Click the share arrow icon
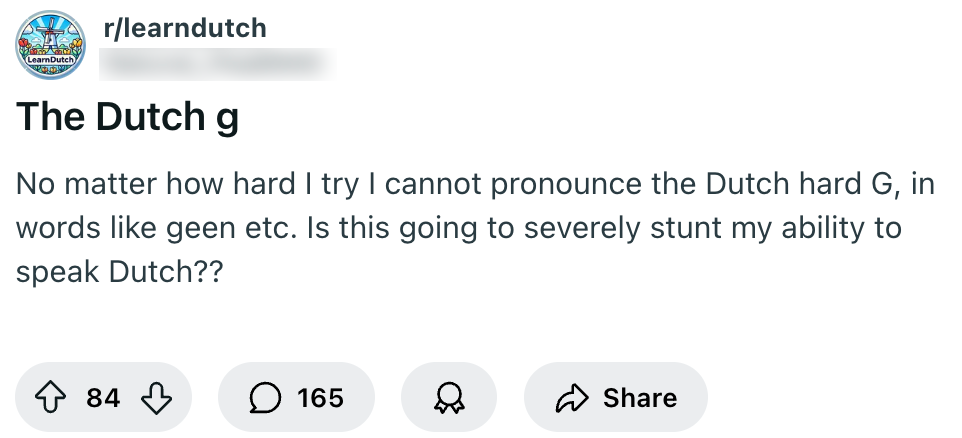The width and height of the screenshot is (962, 438). [x=572, y=397]
